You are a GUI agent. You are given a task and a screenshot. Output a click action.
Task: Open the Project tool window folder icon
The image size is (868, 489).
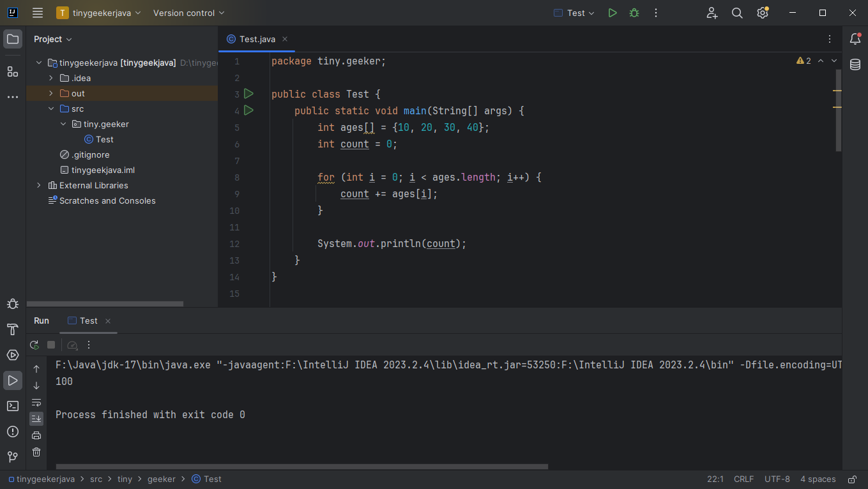click(13, 39)
